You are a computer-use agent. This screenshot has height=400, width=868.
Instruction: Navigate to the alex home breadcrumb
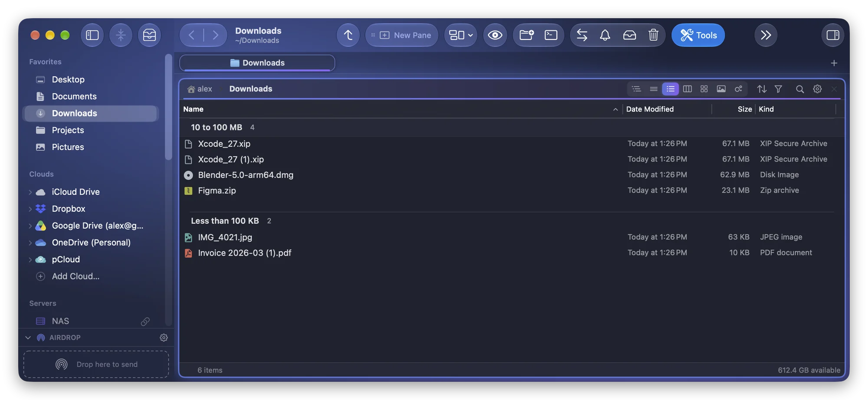pos(200,89)
